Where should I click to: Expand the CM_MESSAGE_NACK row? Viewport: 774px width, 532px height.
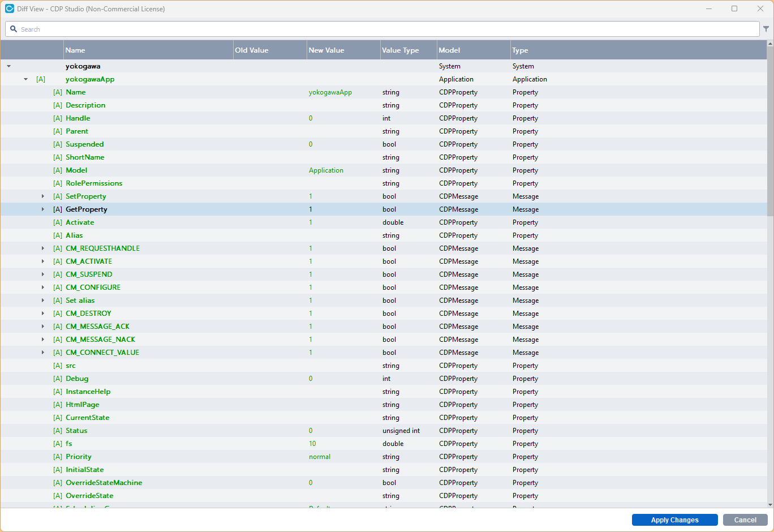[42, 340]
